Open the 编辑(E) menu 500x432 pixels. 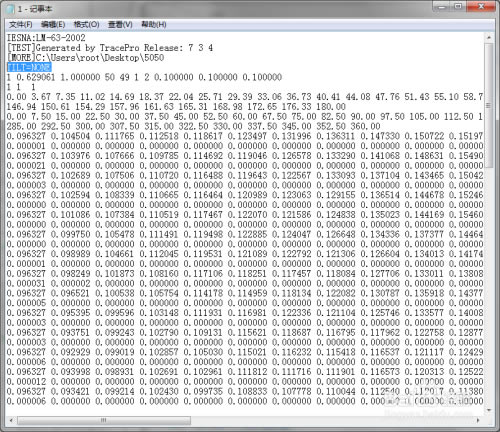click(53, 24)
